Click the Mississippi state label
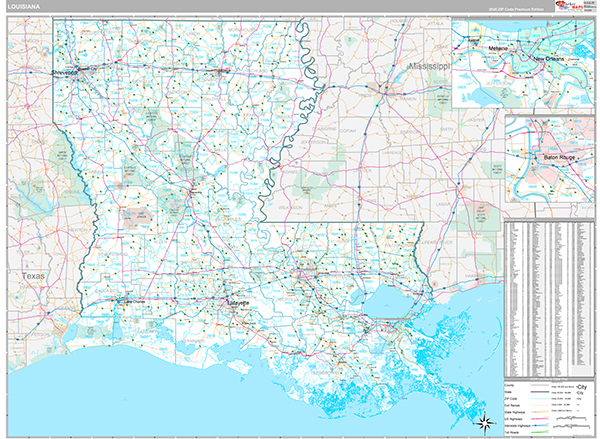Screen dimensions: 600x439 (429, 66)
